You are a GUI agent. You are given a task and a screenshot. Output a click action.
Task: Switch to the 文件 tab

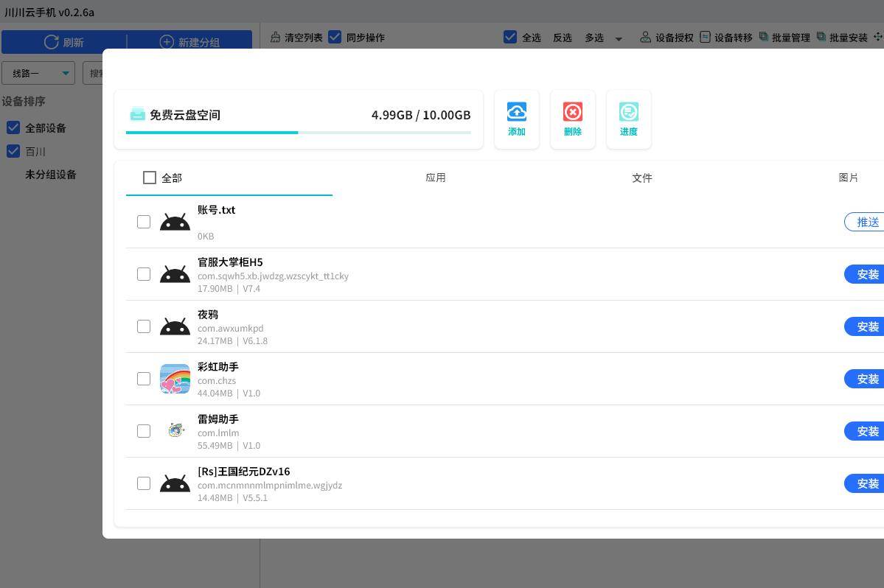click(641, 178)
